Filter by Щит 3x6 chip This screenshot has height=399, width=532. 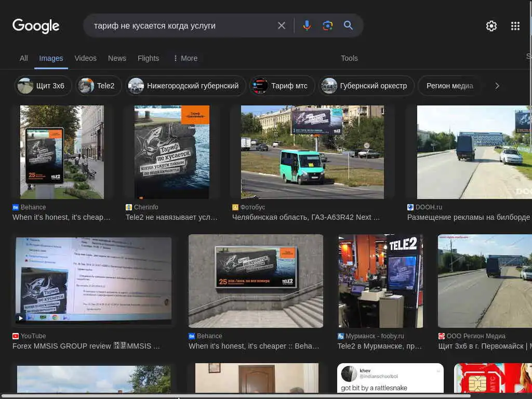(44, 86)
